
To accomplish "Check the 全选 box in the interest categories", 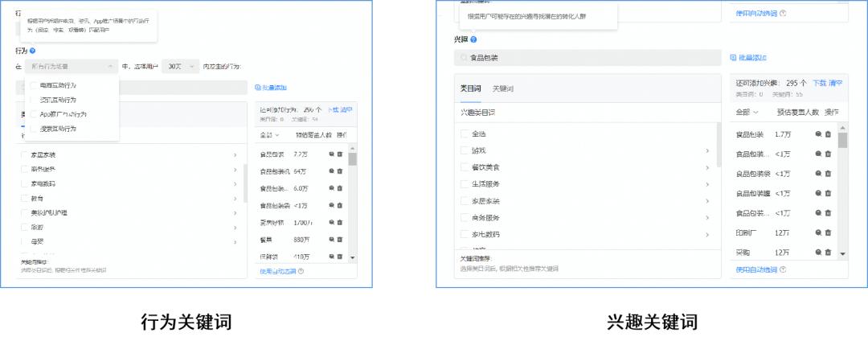I will [465, 134].
